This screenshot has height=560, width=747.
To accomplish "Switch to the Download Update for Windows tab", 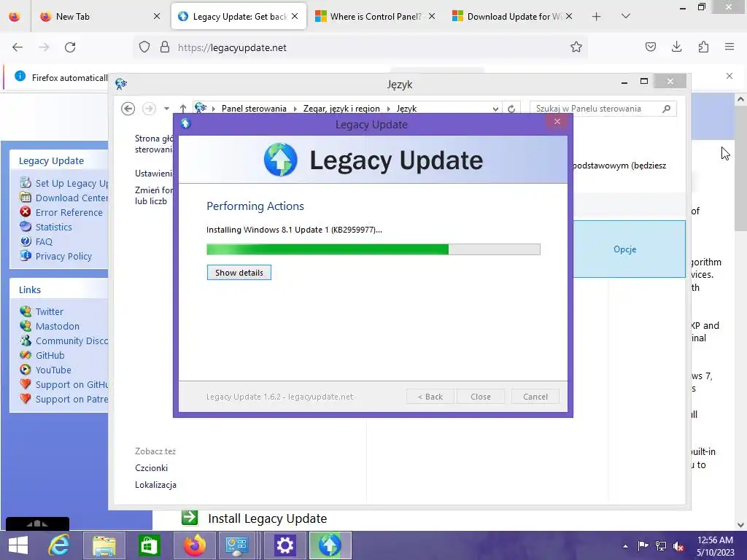I will [512, 17].
